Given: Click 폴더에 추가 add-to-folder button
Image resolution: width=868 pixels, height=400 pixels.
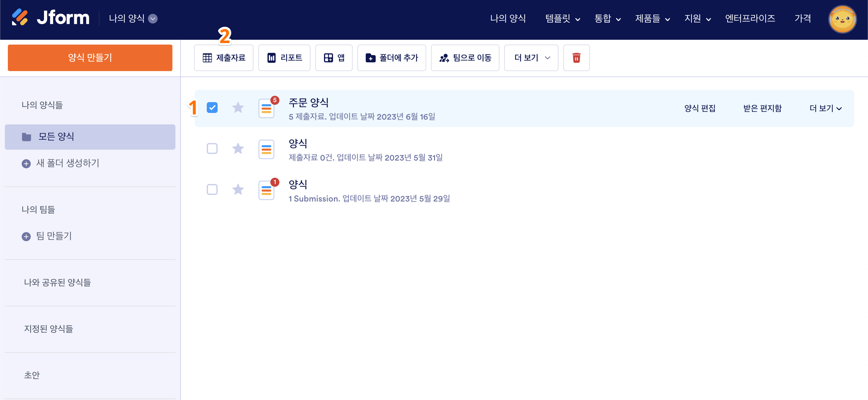Looking at the screenshot, I should tap(392, 58).
